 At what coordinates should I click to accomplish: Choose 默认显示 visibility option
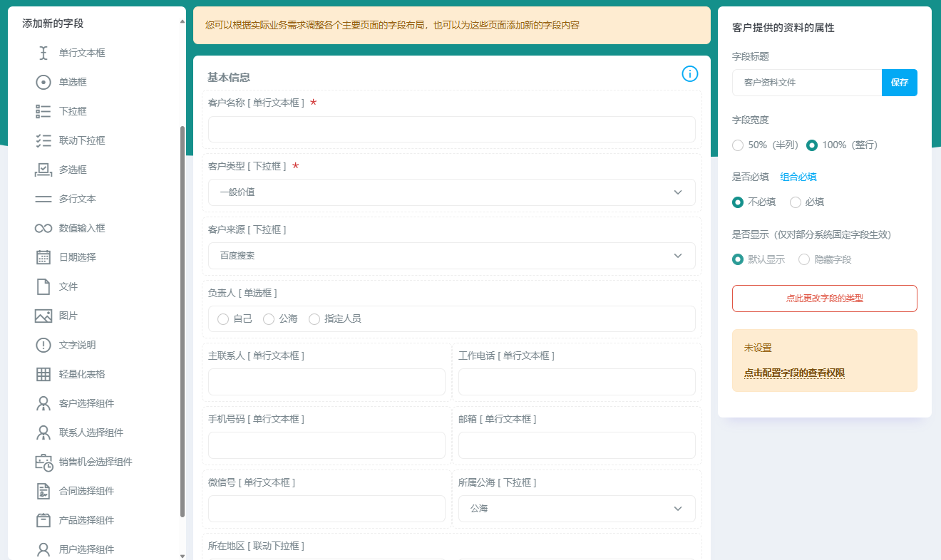click(738, 259)
